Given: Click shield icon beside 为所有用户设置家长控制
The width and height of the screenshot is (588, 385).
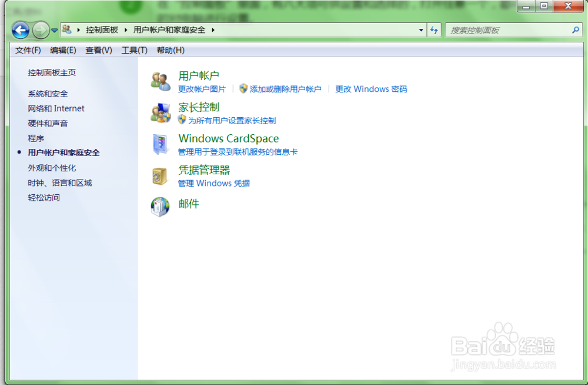Looking at the screenshot, I should coord(182,120).
